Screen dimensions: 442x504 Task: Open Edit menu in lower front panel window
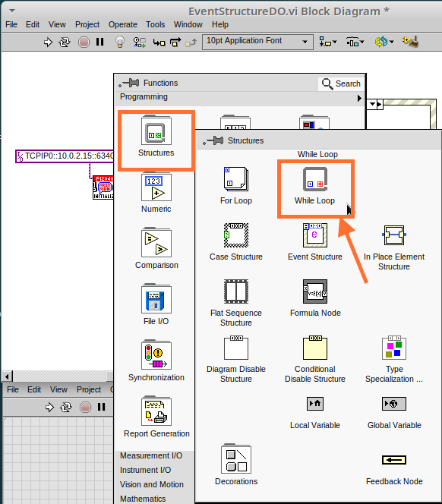[34, 389]
